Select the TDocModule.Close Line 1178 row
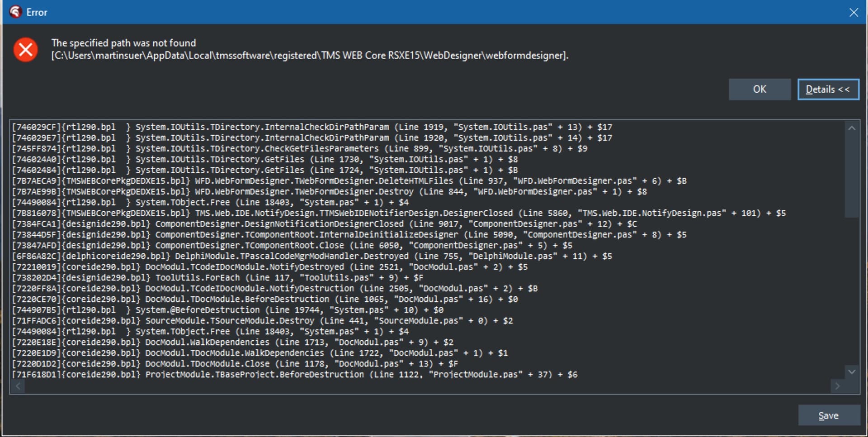 pyautogui.click(x=235, y=364)
